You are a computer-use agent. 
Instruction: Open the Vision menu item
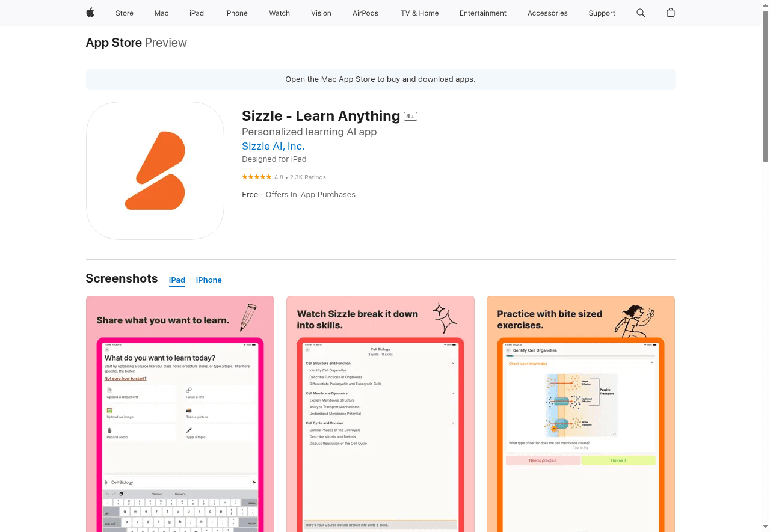pyautogui.click(x=321, y=13)
